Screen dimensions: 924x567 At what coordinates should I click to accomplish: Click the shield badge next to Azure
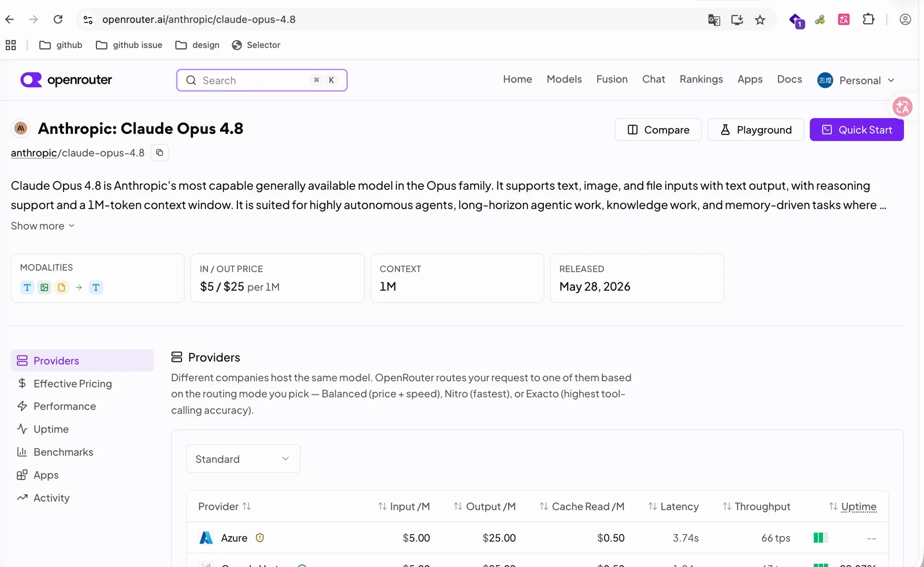(260, 538)
